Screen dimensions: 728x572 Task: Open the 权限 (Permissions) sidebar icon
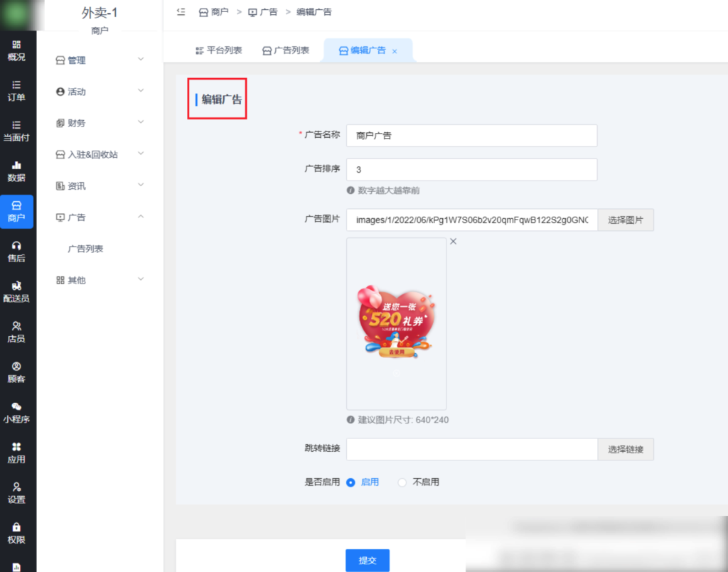point(18,533)
